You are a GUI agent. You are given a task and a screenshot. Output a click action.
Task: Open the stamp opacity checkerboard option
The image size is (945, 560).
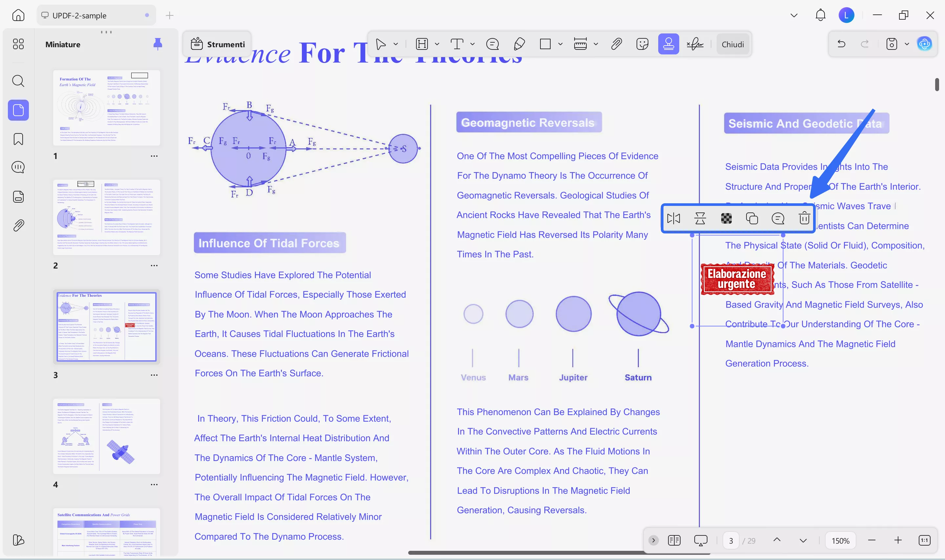(726, 218)
